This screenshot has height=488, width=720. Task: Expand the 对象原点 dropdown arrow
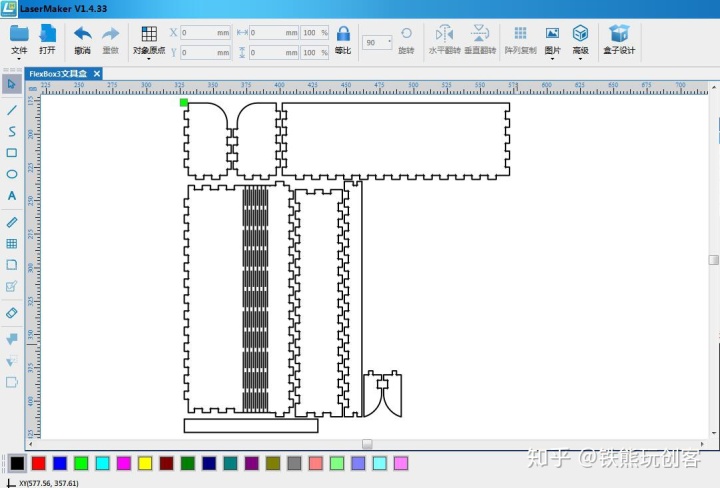pyautogui.click(x=149, y=59)
